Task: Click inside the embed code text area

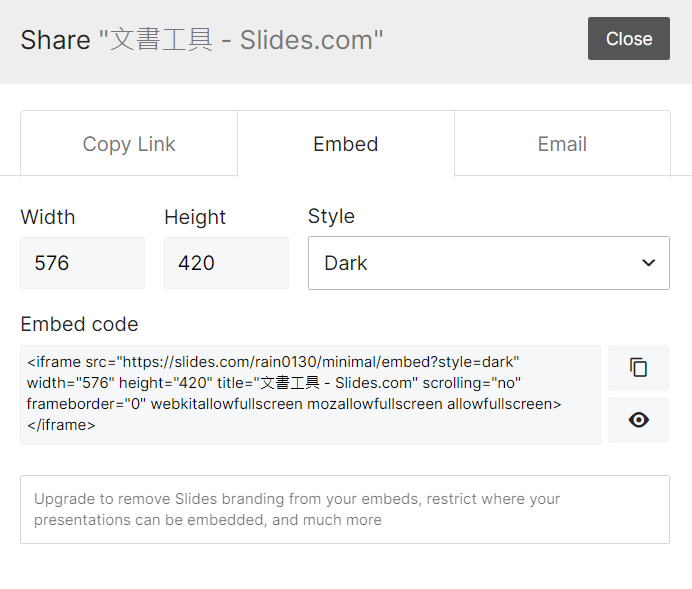Action: coord(310,395)
